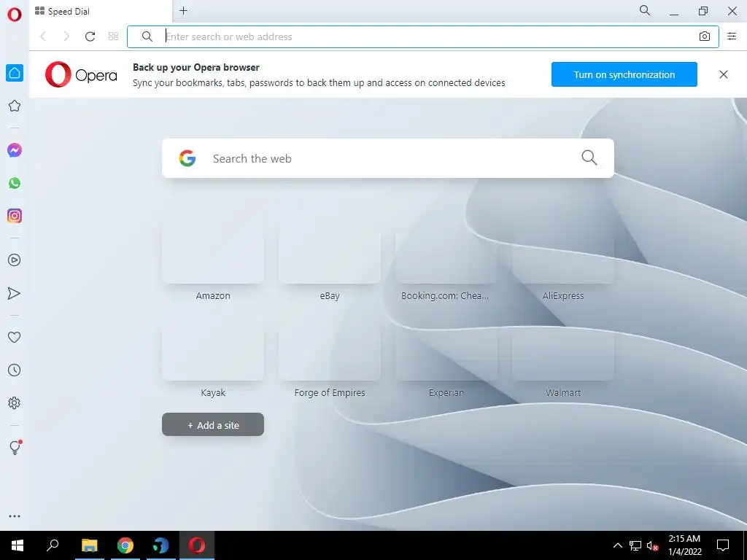Open Easy Setup panel icon
747x560 pixels.
732,36
